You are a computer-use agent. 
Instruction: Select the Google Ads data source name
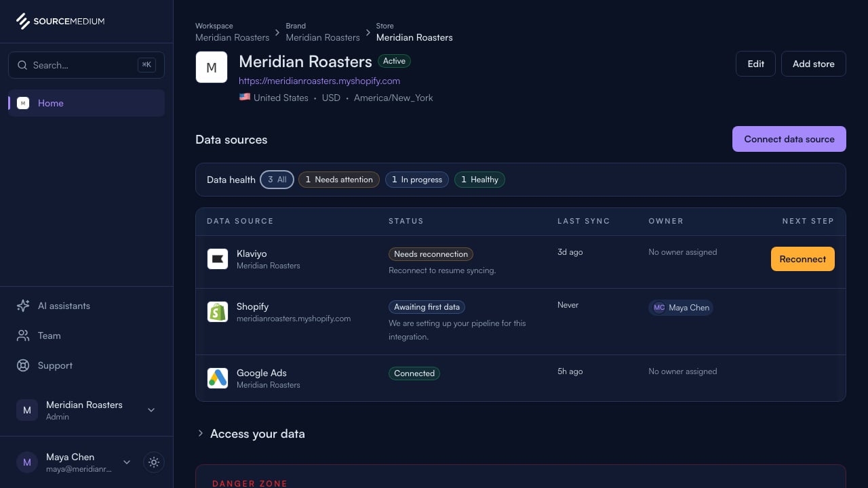[x=262, y=373]
